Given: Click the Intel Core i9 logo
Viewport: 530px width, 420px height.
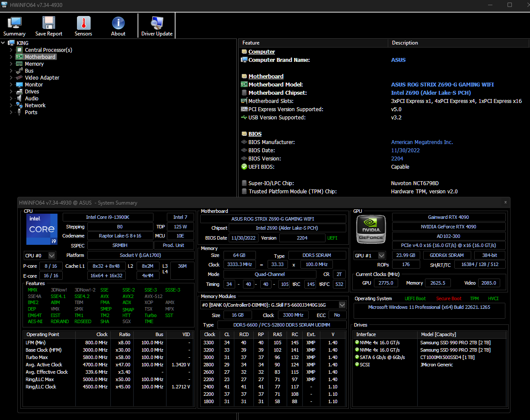Looking at the screenshot, I should 42,229.
